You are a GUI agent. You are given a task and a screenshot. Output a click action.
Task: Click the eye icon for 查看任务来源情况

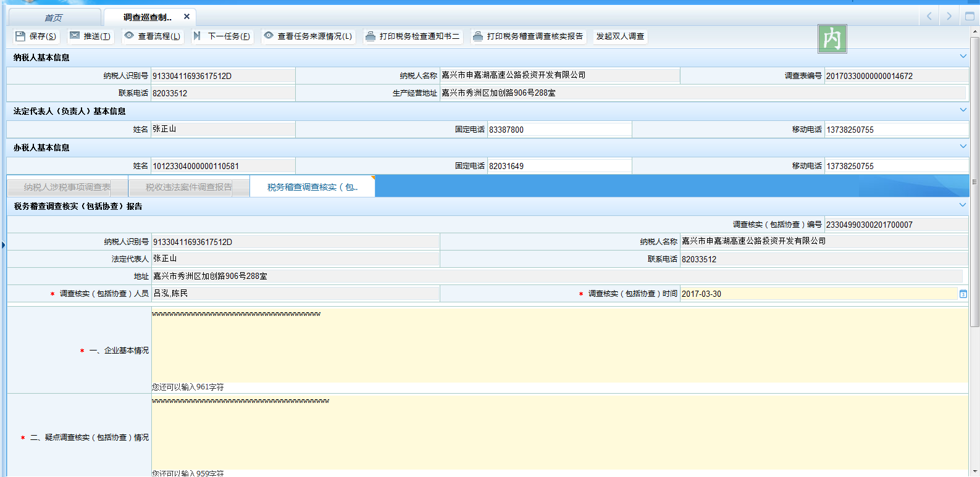pyautogui.click(x=269, y=36)
